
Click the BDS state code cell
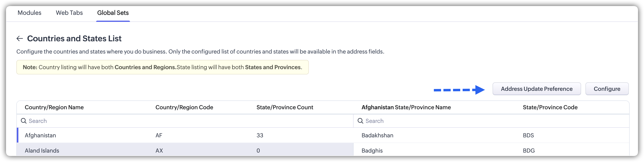(x=528, y=135)
